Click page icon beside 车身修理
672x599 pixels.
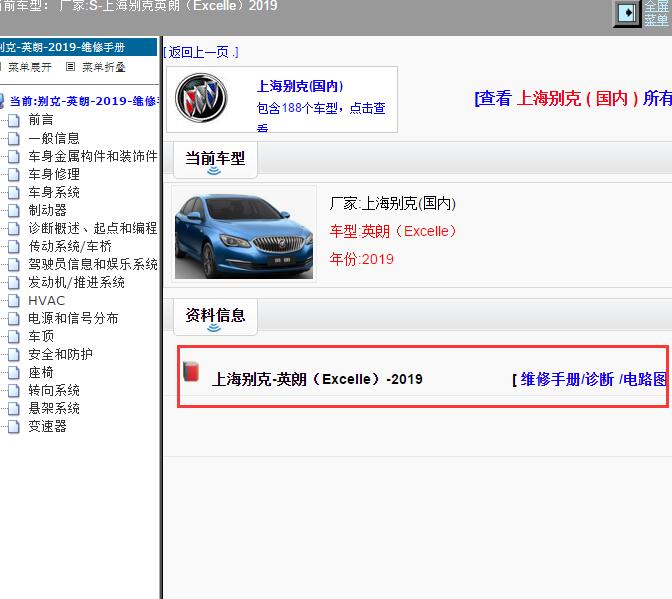click(14, 174)
